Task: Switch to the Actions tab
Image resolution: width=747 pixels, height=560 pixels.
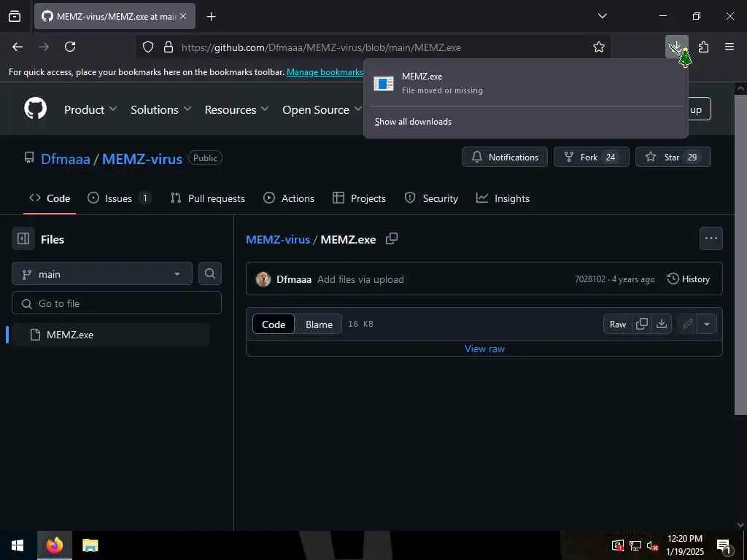Action: pos(289,198)
